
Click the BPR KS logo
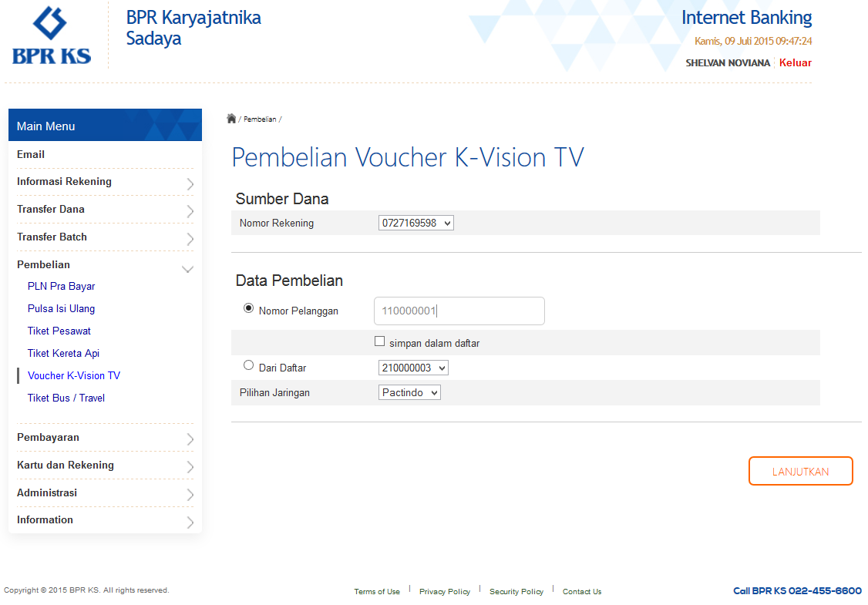pyautogui.click(x=51, y=35)
